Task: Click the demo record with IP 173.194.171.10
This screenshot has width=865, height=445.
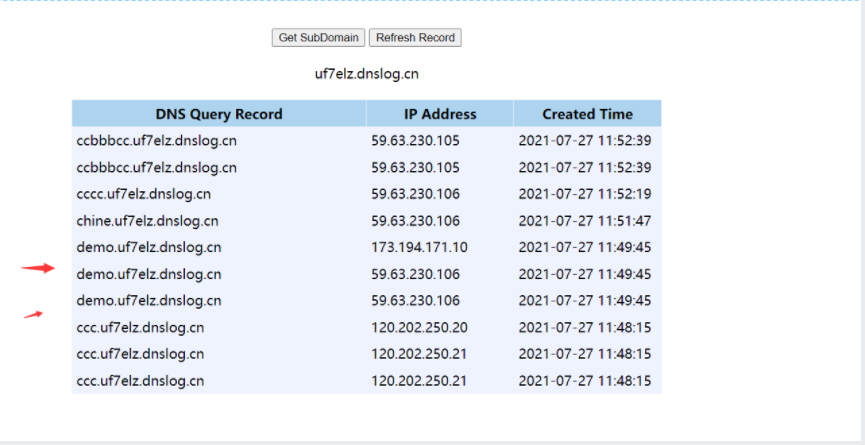Action: click(149, 247)
